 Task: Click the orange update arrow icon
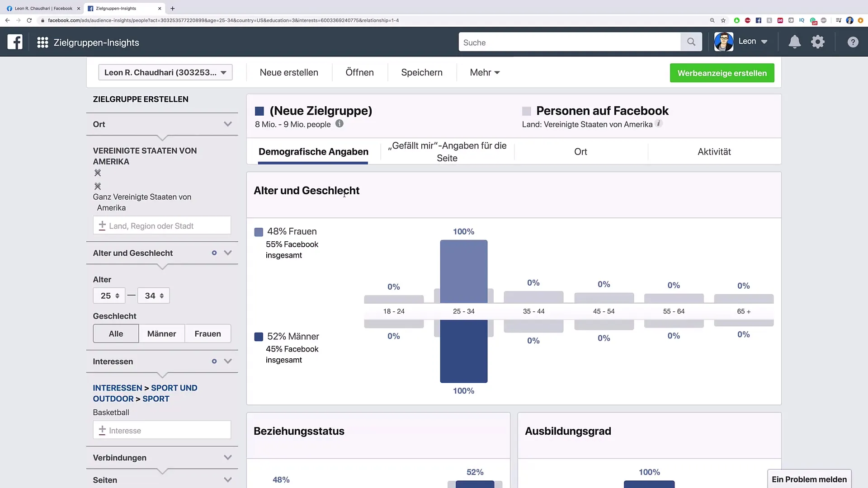click(x=860, y=20)
